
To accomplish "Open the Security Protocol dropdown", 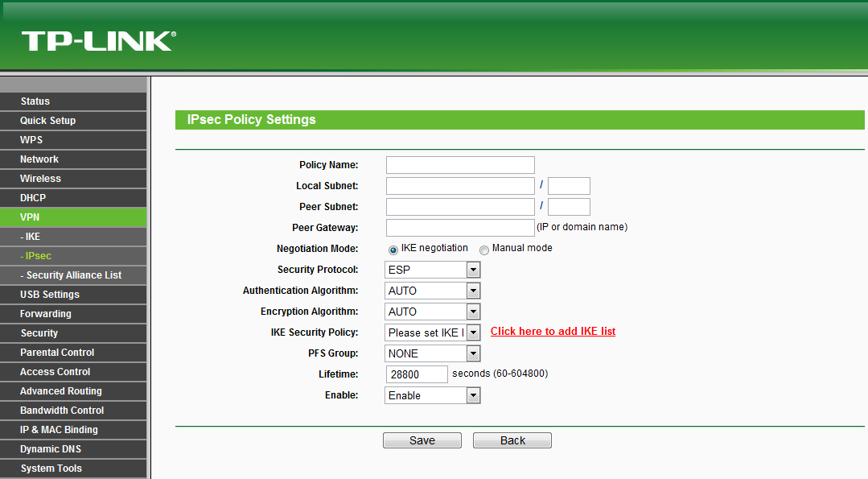I will tap(432, 270).
